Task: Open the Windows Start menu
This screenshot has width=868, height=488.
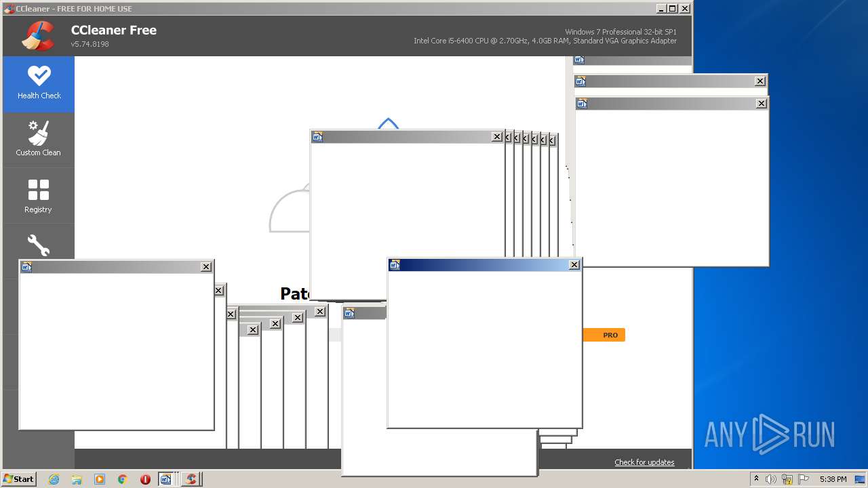Action: pyautogui.click(x=18, y=479)
